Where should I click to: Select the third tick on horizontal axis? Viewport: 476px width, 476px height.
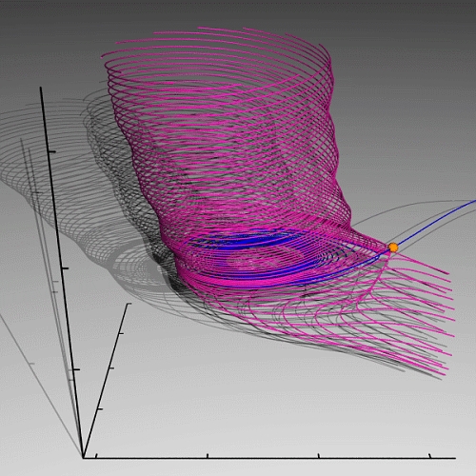[x=319, y=456]
